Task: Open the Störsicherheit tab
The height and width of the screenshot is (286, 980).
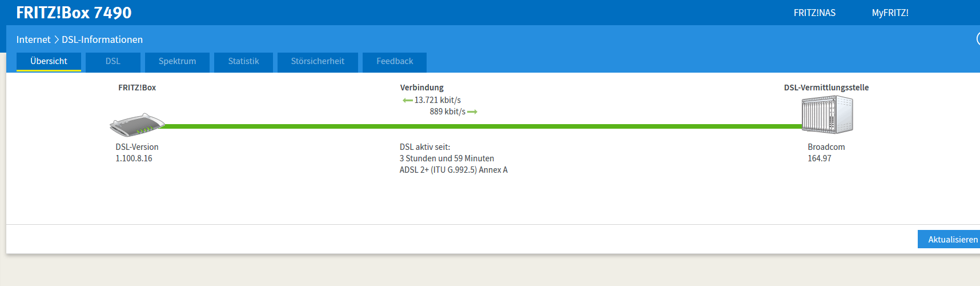Action: 318,61
